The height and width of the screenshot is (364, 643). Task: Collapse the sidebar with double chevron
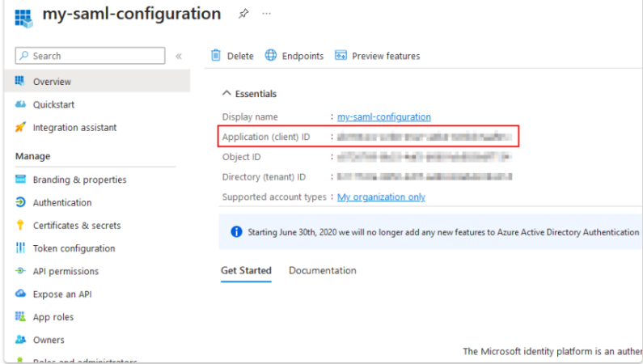(179, 56)
